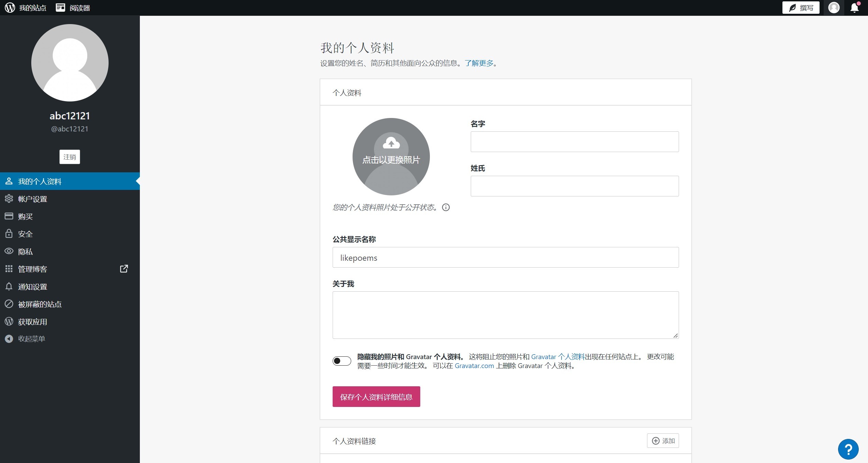Open 购买 via the card icon
Viewport: 868px width, 463px height.
coord(9,216)
